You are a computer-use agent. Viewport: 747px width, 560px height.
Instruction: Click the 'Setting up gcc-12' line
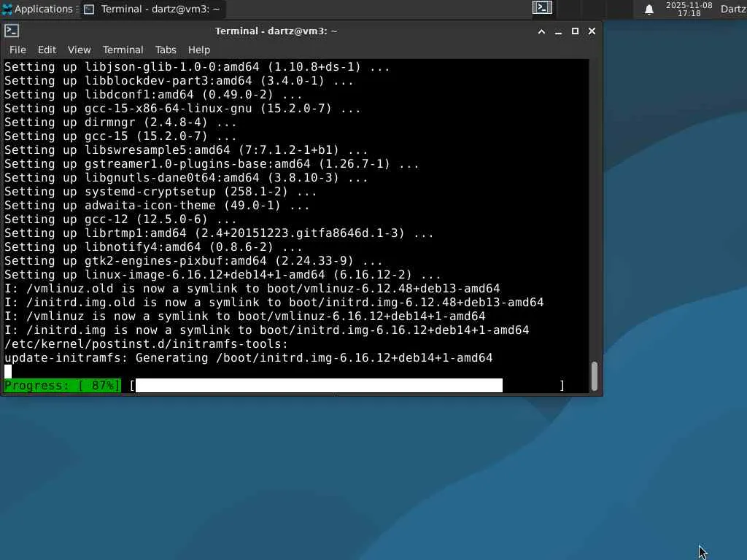pyautogui.click(x=120, y=219)
